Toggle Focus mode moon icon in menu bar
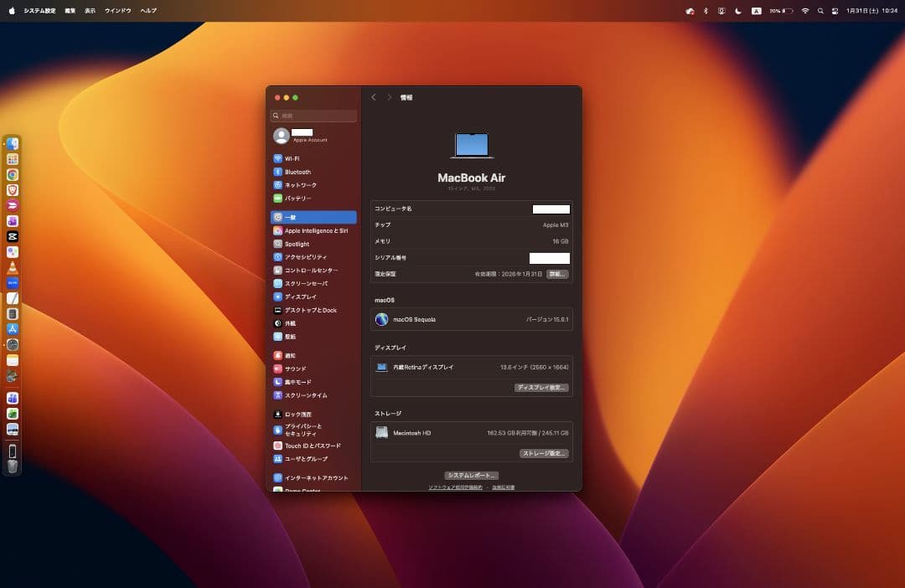The width and height of the screenshot is (905, 588). (737, 11)
